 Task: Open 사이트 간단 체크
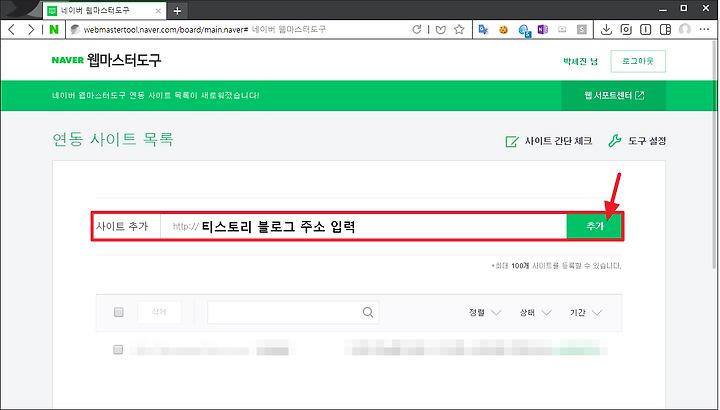pos(549,141)
